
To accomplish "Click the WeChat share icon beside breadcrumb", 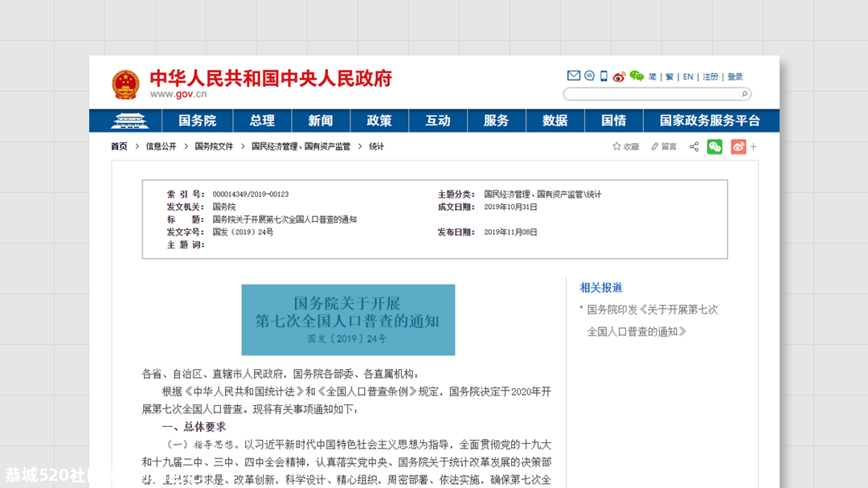I will (714, 146).
